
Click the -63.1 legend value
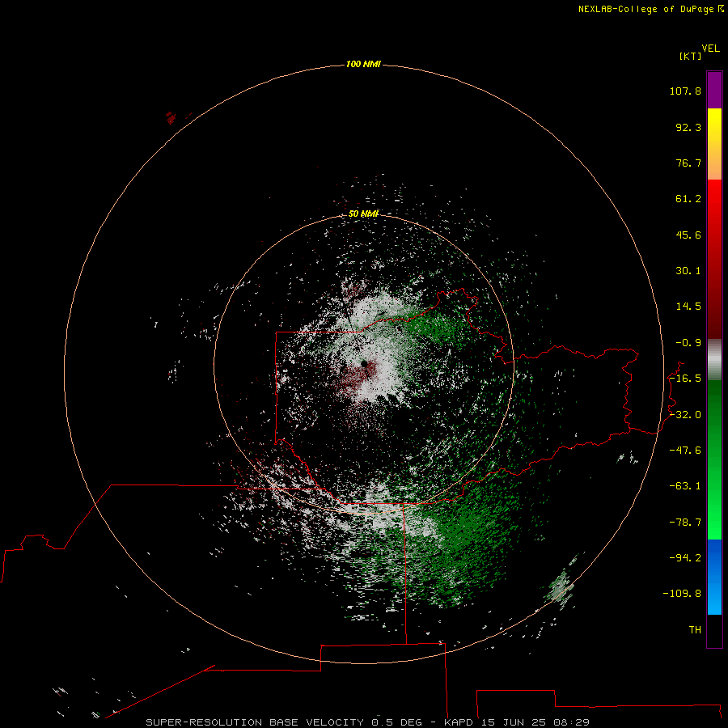tap(685, 486)
